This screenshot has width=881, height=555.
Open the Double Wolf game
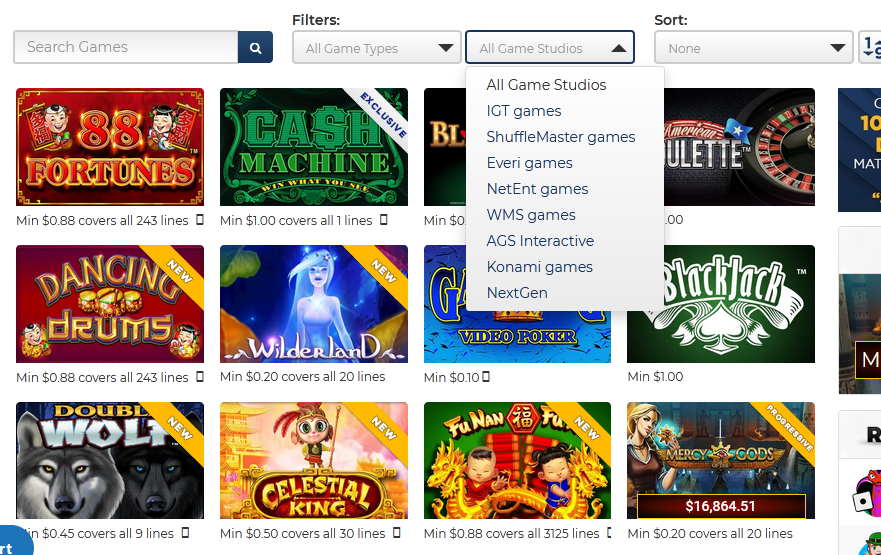[x=110, y=461]
